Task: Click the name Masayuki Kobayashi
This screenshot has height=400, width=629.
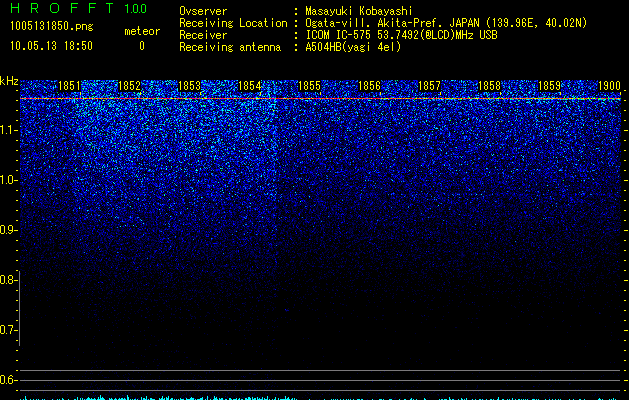Action: click(359, 11)
